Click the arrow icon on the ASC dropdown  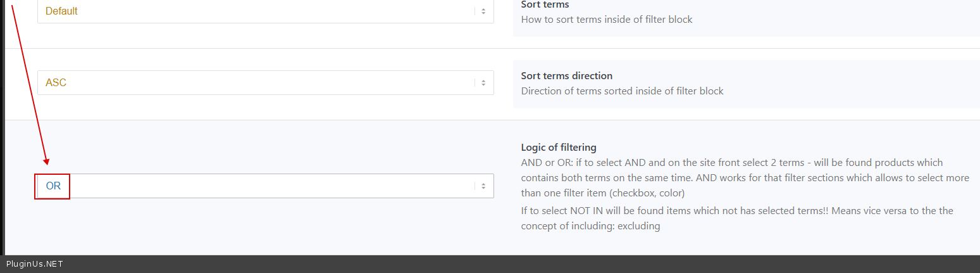coord(483,83)
